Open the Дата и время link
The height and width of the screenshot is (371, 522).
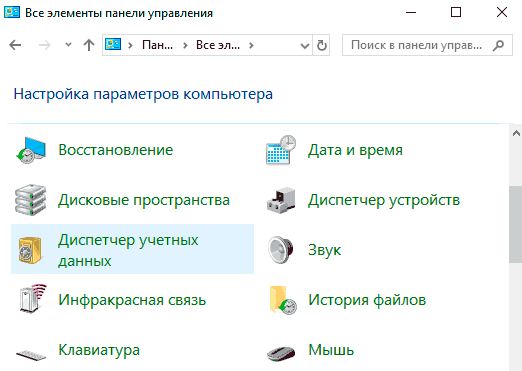(x=355, y=150)
